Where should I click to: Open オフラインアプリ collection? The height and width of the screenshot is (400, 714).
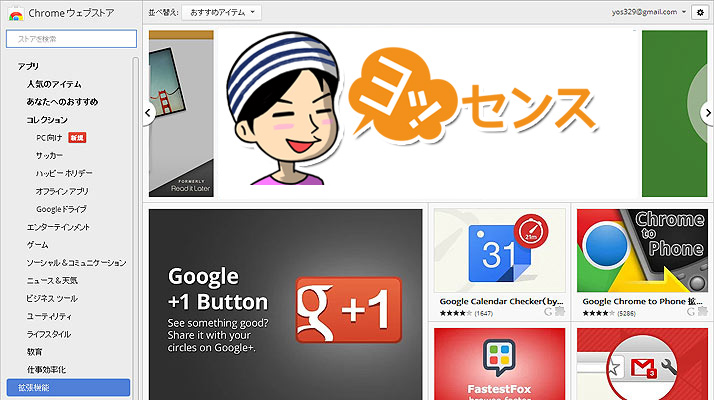click(x=62, y=191)
